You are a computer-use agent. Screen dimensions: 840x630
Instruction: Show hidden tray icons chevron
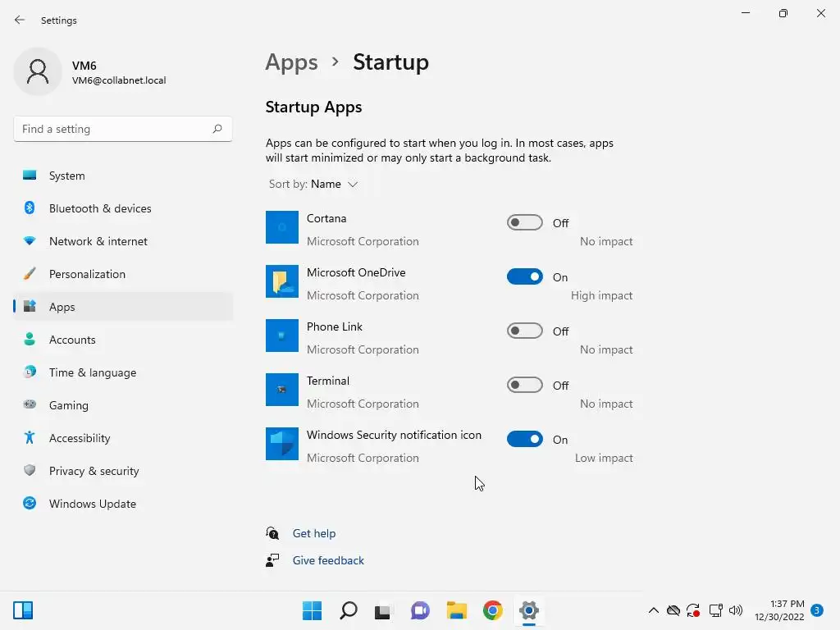654,610
